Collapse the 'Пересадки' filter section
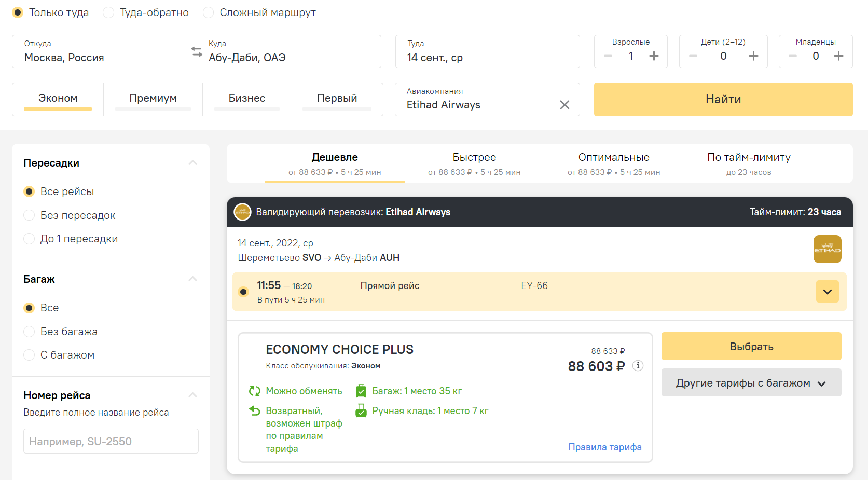Viewport: 868px width, 480px height. 193,163
